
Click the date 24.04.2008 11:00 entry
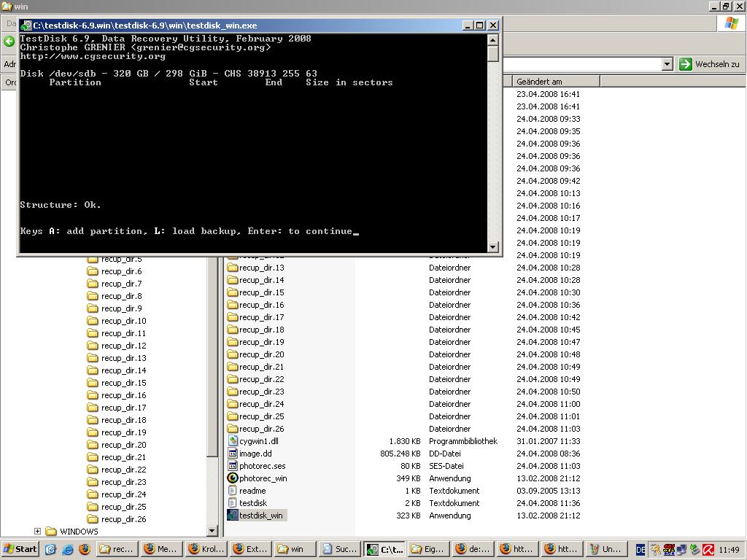pyautogui.click(x=549, y=404)
